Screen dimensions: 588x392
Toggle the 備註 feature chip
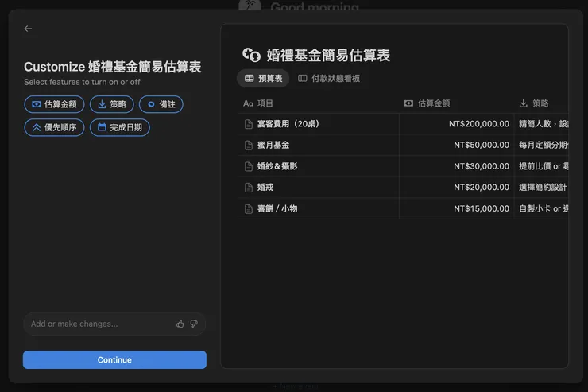(161, 104)
